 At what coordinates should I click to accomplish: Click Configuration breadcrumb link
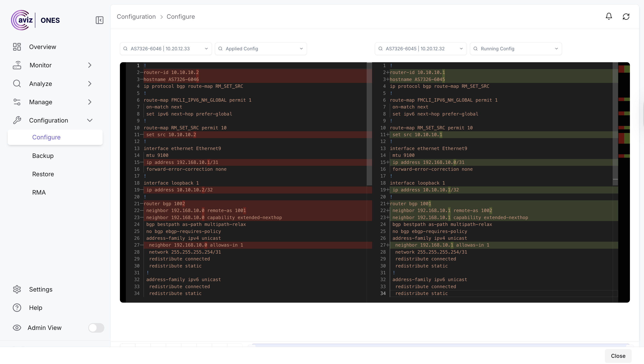tap(136, 16)
